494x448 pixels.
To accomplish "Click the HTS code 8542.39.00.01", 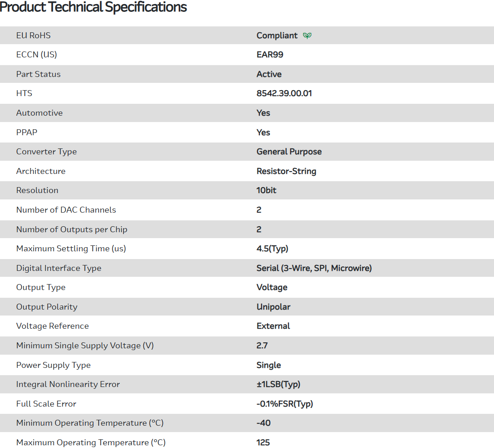I will click(x=284, y=93).
